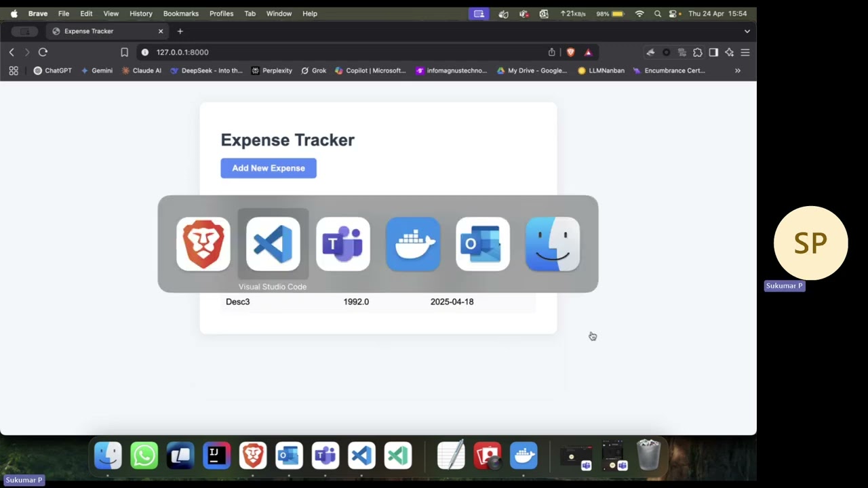Click Add New Expense button
Viewport: 868px width, 488px height.
[269, 168]
